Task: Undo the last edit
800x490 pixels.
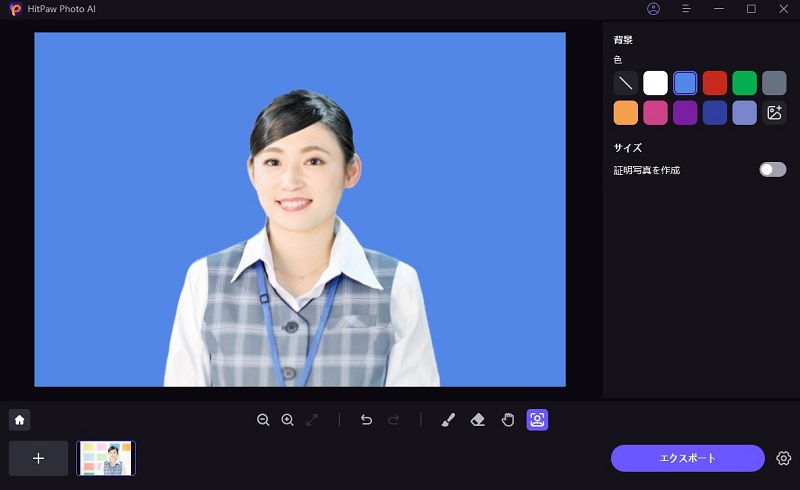Action: tap(366, 420)
